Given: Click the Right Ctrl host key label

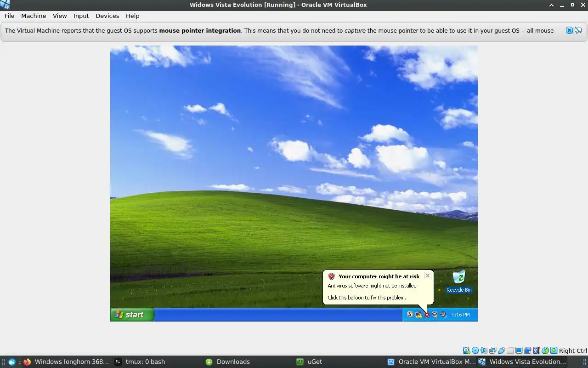Looking at the screenshot, I should tap(573, 351).
